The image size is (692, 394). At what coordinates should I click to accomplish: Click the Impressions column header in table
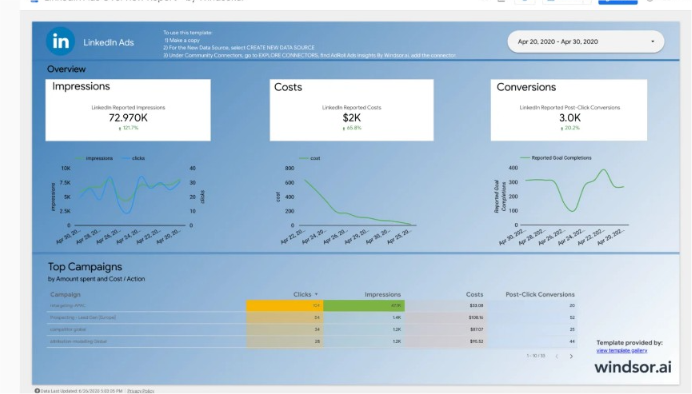[383, 294]
